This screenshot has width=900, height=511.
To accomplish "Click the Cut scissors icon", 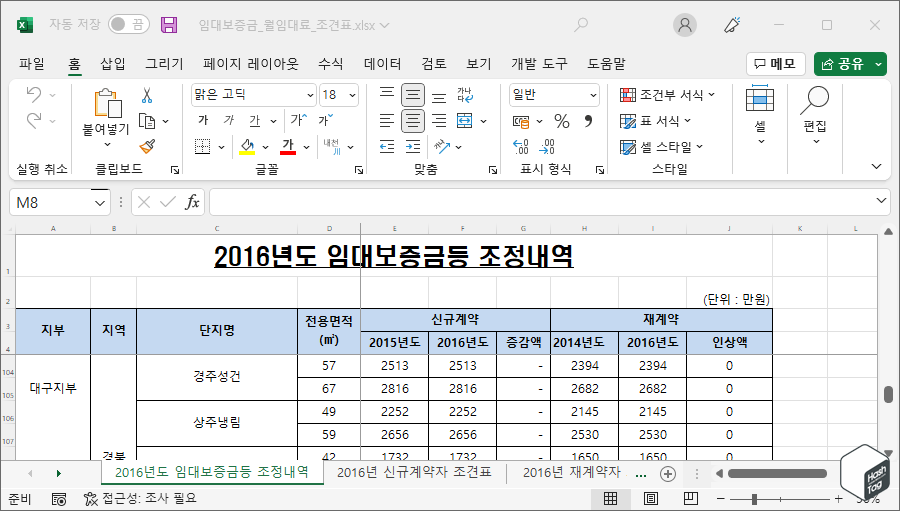I will (x=147, y=95).
